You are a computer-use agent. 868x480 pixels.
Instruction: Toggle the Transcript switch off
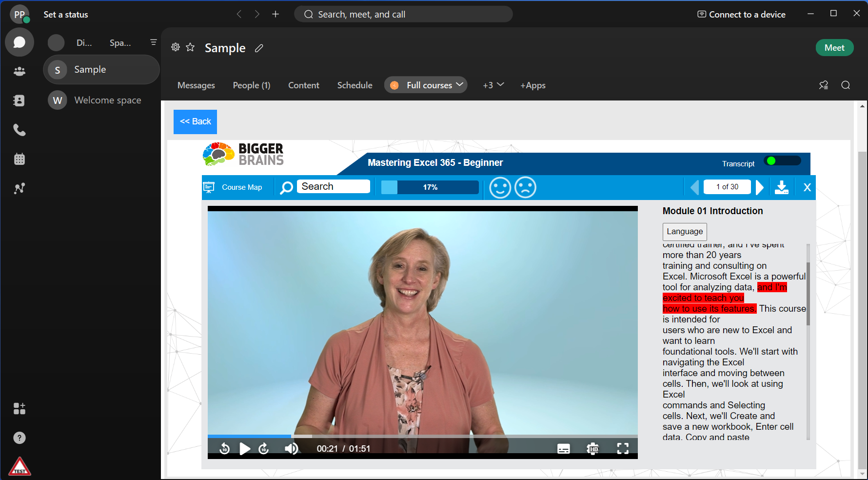[x=783, y=161]
